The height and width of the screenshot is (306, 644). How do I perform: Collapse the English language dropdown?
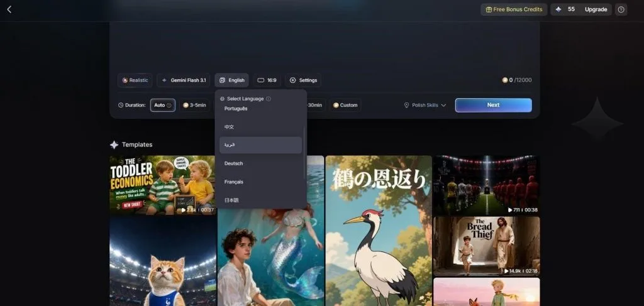pyautogui.click(x=231, y=80)
